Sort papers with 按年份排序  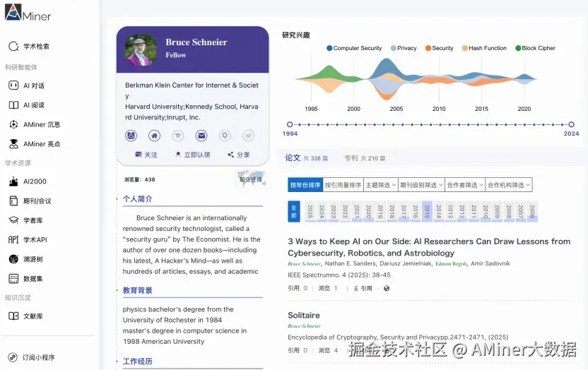(x=305, y=184)
